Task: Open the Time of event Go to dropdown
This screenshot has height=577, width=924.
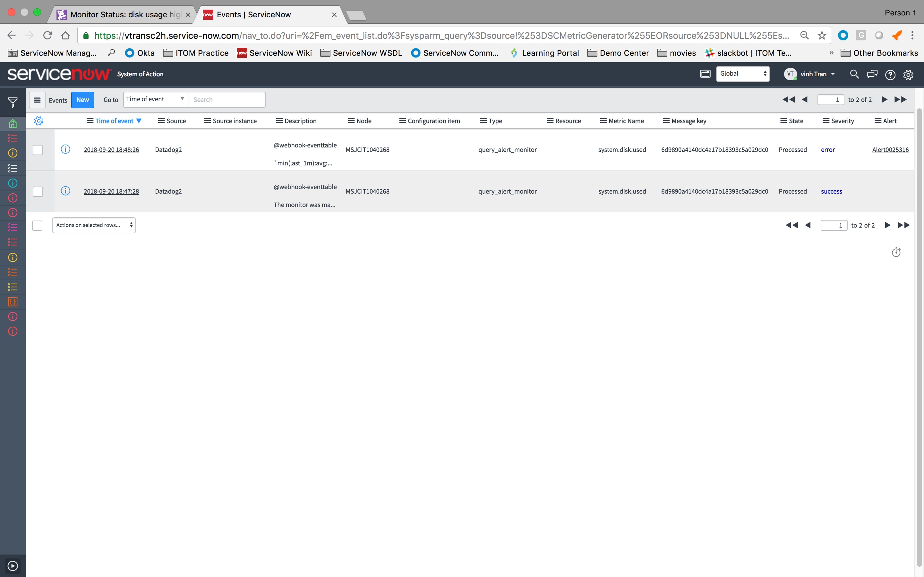Action: [155, 99]
